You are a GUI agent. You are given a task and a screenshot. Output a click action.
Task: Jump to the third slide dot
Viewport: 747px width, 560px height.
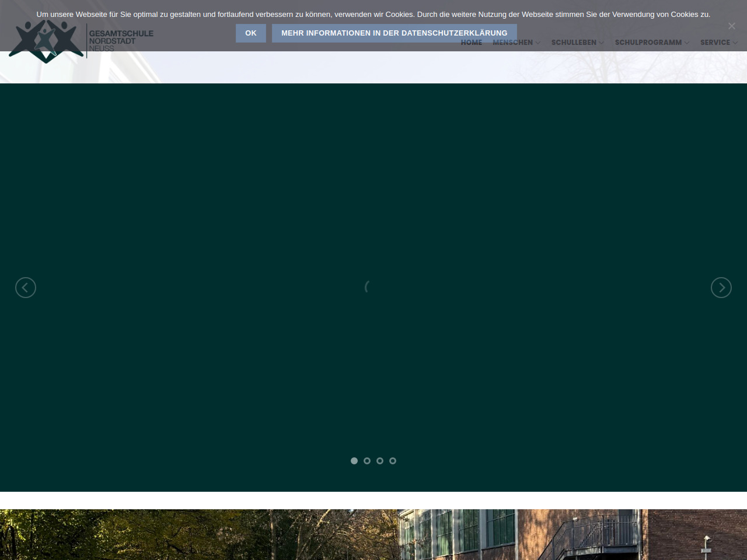(380, 461)
